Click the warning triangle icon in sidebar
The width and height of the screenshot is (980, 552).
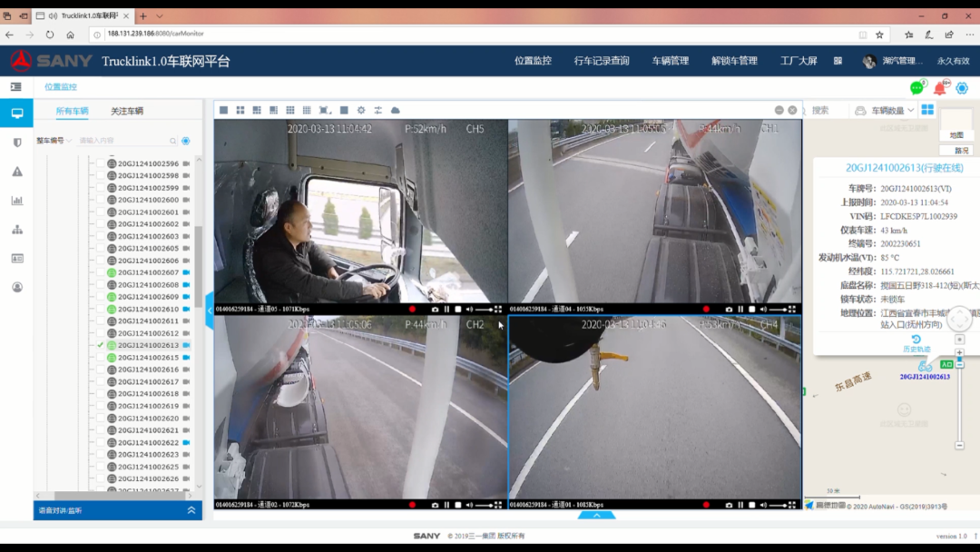click(x=16, y=172)
